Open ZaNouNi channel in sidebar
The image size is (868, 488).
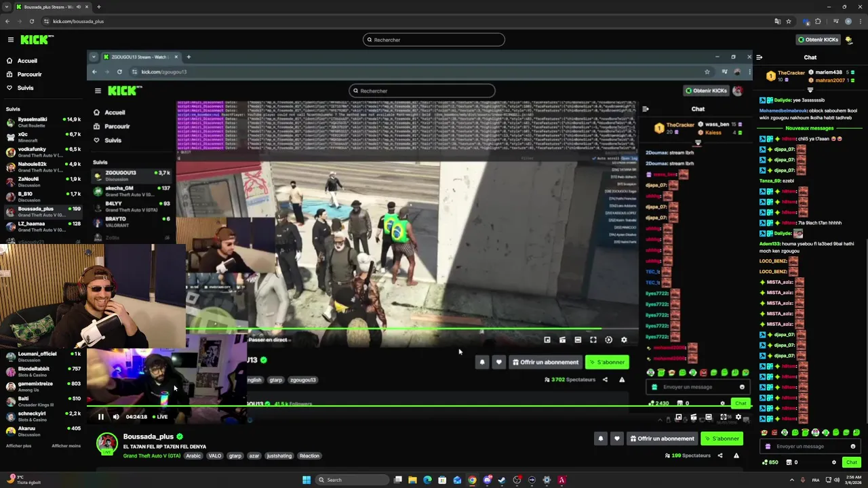(x=43, y=182)
